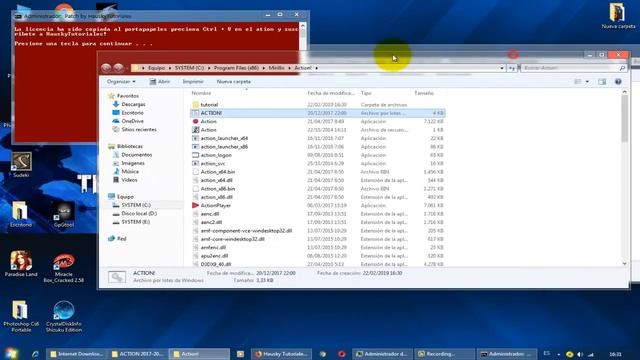Expand the address bar history dropdown
The image size is (640, 360).
pos(502,68)
